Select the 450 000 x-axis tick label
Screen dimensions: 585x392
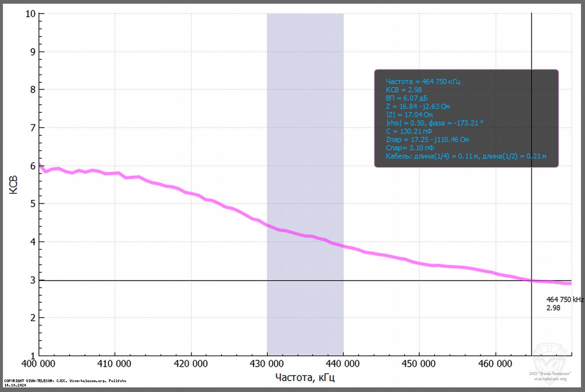point(419,364)
